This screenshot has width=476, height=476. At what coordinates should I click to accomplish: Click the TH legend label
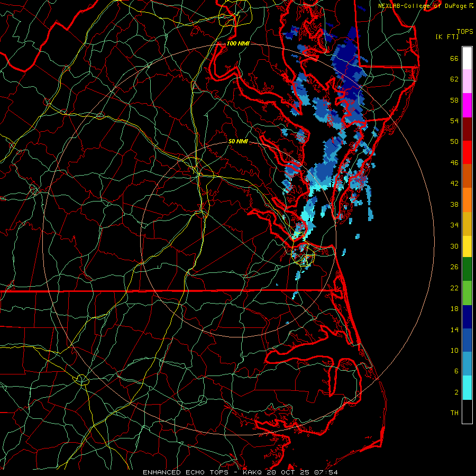(454, 413)
